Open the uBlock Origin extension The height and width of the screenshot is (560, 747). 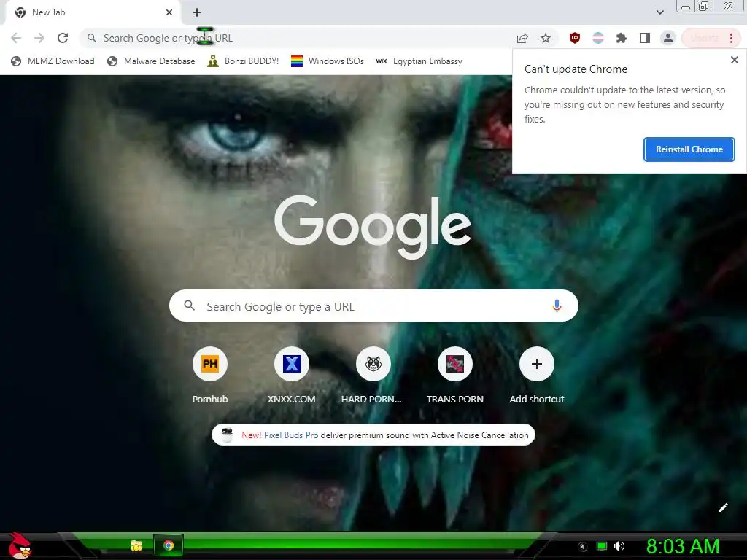575,38
